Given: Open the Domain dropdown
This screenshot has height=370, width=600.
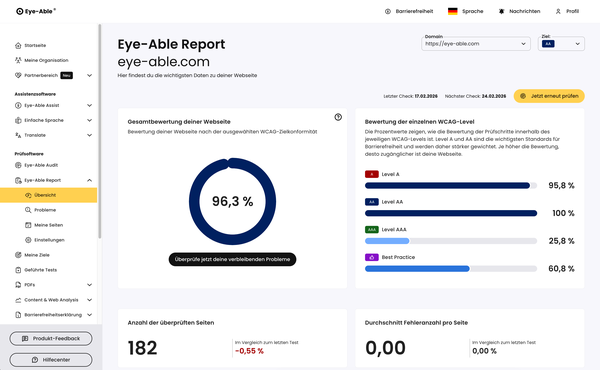Looking at the screenshot, I should pyautogui.click(x=476, y=44).
